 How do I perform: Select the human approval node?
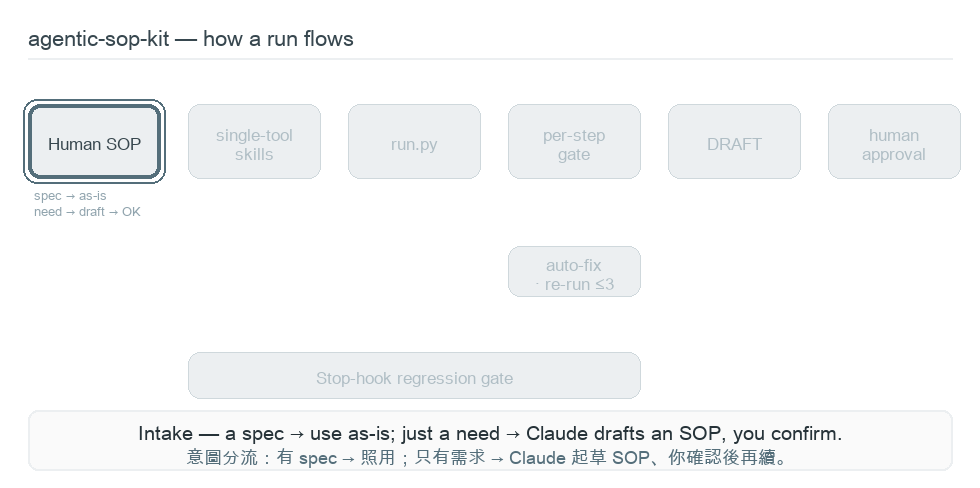894,142
